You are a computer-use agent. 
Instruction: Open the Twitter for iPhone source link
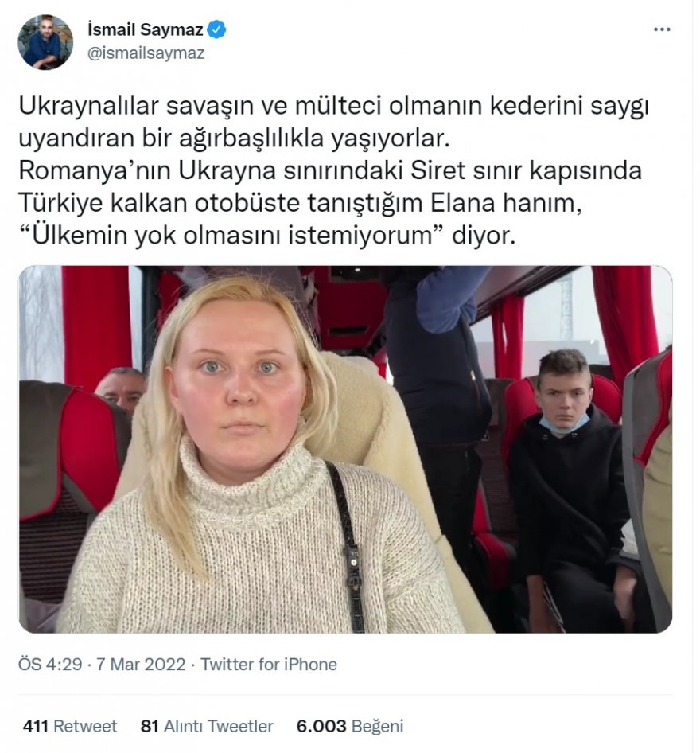[269, 665]
